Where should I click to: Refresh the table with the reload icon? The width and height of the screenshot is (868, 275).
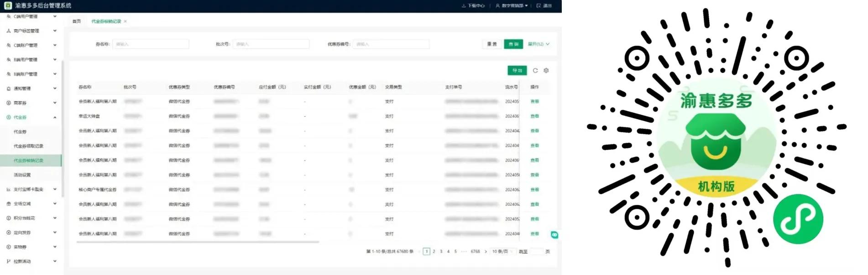tap(535, 70)
